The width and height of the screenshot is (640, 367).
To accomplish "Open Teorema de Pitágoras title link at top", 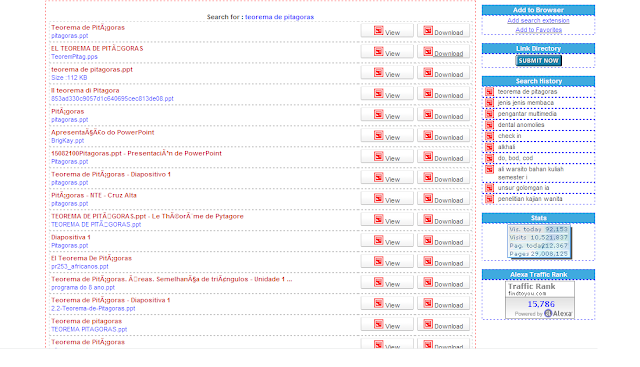I will (x=88, y=27).
